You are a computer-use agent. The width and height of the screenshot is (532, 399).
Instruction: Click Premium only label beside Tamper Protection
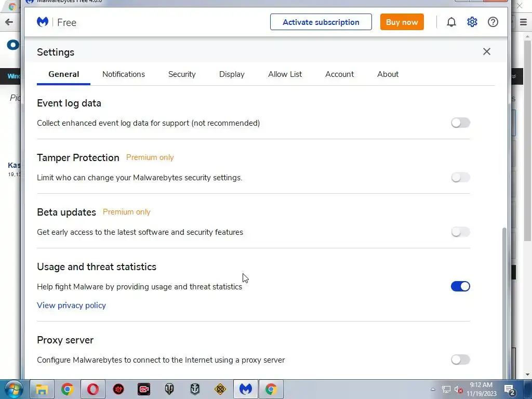coord(150,157)
